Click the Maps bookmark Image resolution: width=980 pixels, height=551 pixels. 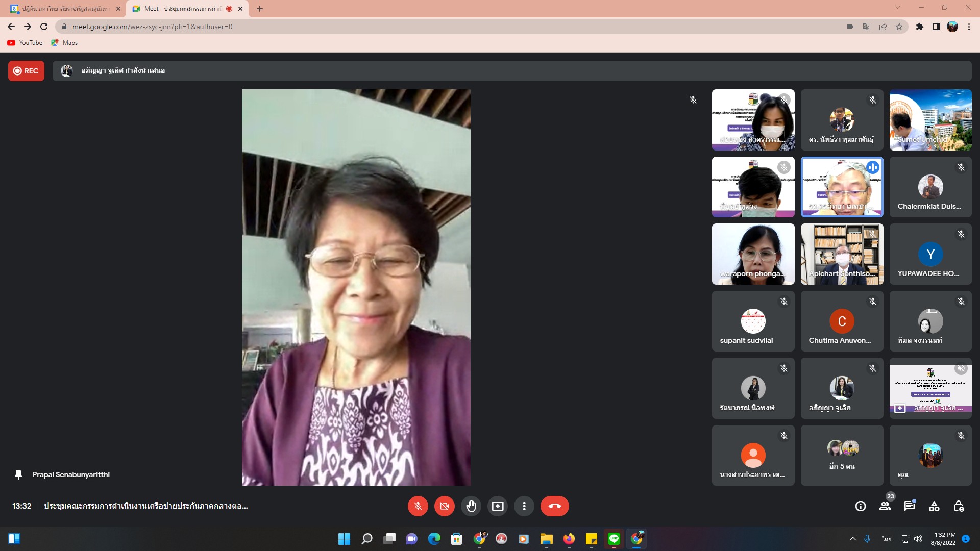pyautogui.click(x=64, y=43)
